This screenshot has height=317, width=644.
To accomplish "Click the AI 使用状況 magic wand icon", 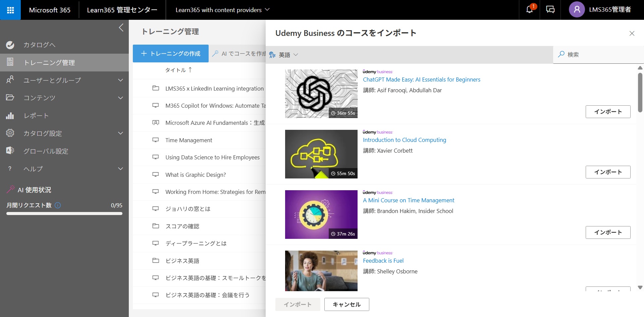I will 11,190.
